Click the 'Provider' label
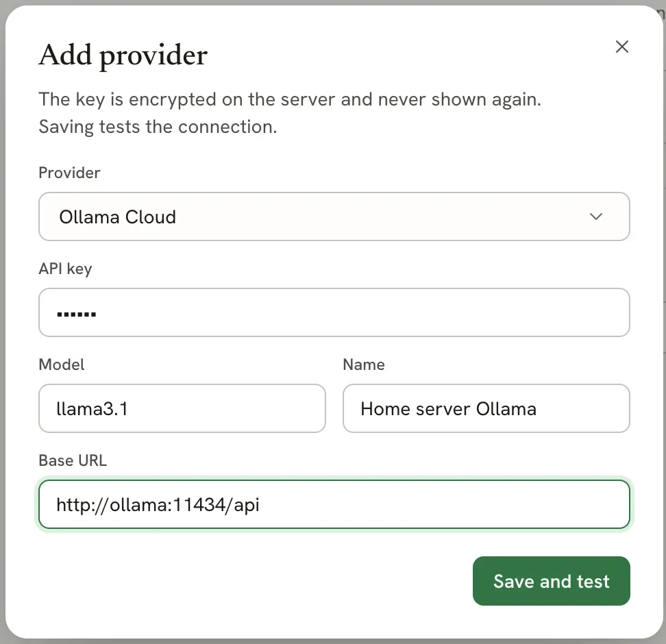The height and width of the screenshot is (644, 666). (69, 173)
